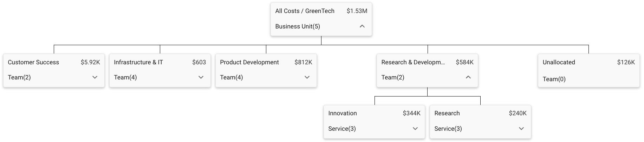Expand Innovation services chevron
The image size is (644, 142).
pyautogui.click(x=415, y=129)
